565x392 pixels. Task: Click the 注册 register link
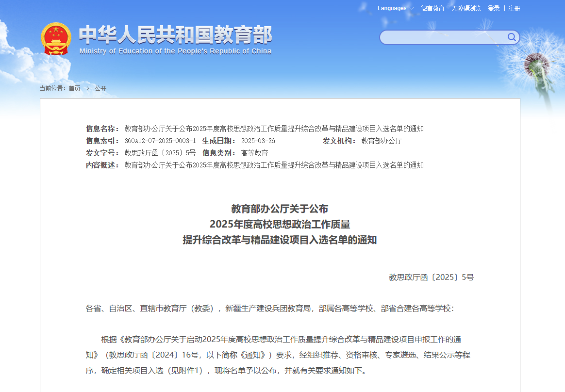click(x=514, y=8)
